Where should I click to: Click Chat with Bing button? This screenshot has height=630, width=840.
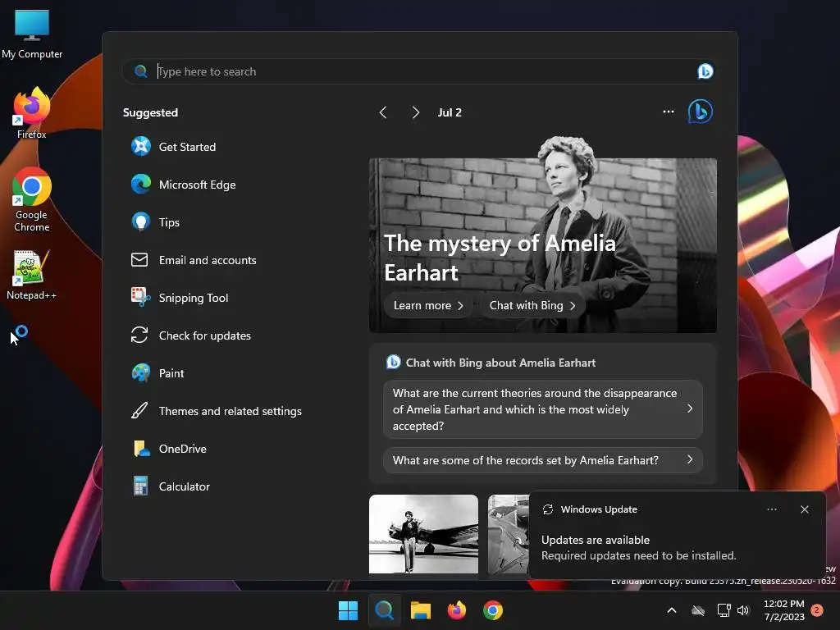click(x=532, y=305)
